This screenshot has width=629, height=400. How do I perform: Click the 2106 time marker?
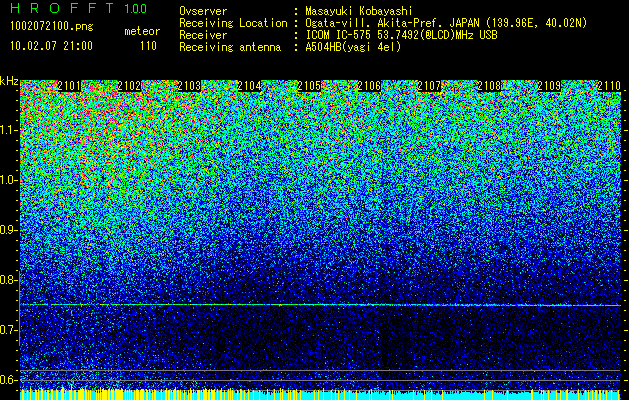click(369, 86)
